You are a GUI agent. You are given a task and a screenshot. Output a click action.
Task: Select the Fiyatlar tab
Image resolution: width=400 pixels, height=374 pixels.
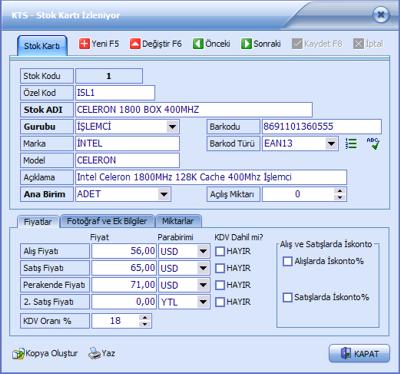38,222
